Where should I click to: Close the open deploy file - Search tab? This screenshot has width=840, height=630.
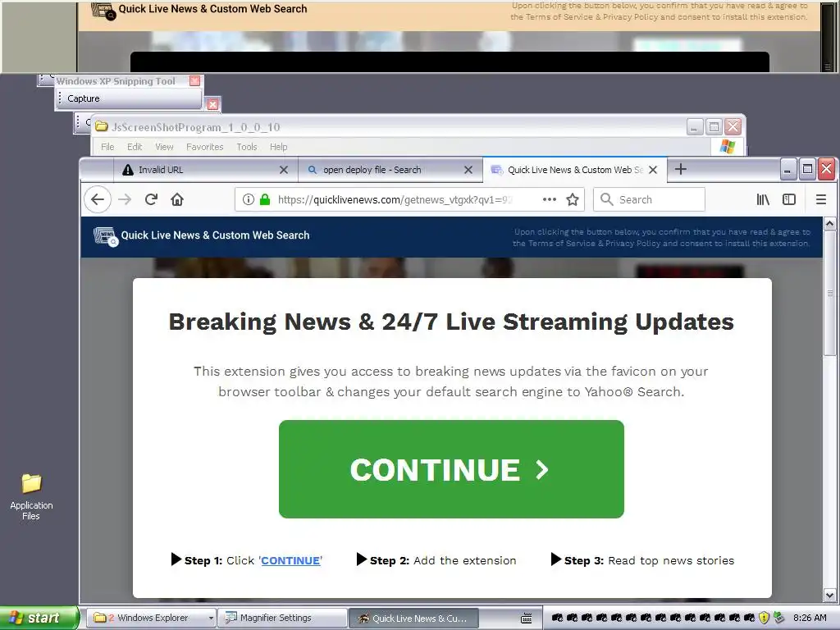tap(468, 170)
